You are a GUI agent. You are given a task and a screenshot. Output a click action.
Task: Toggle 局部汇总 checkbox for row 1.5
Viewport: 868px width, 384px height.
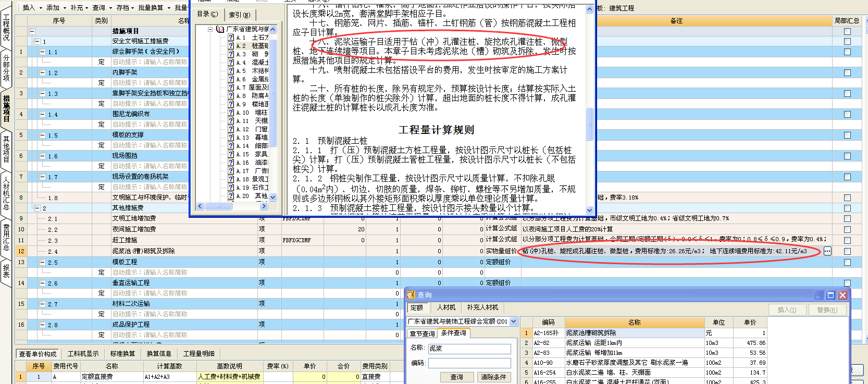[847, 135]
